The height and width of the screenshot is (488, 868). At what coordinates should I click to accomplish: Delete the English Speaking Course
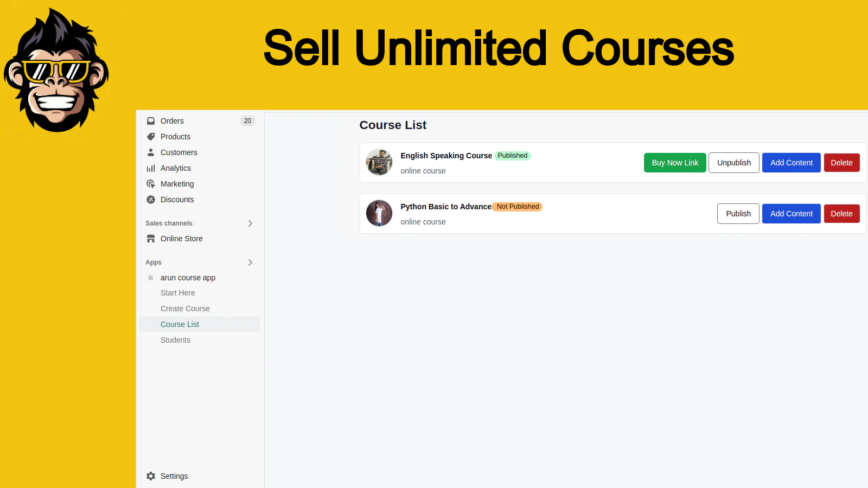coord(841,163)
